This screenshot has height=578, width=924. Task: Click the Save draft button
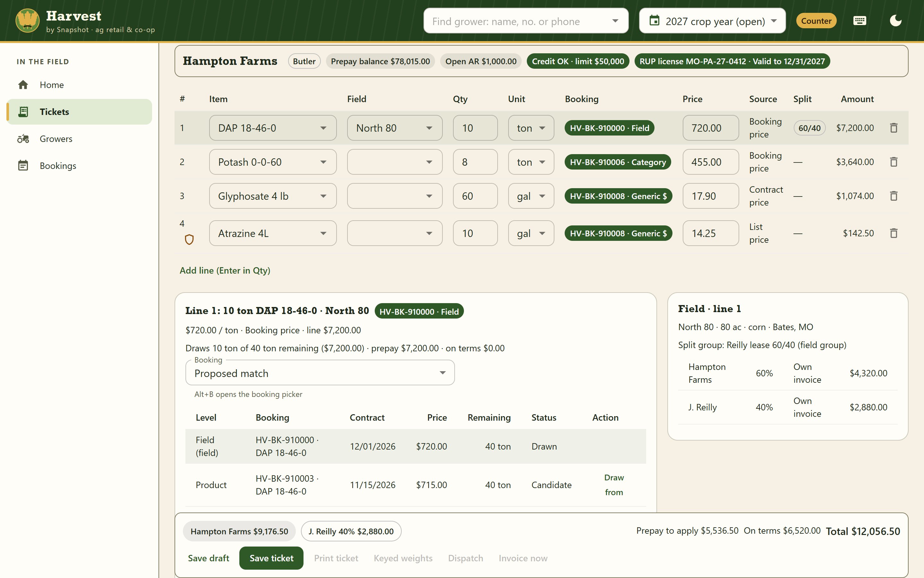click(209, 558)
